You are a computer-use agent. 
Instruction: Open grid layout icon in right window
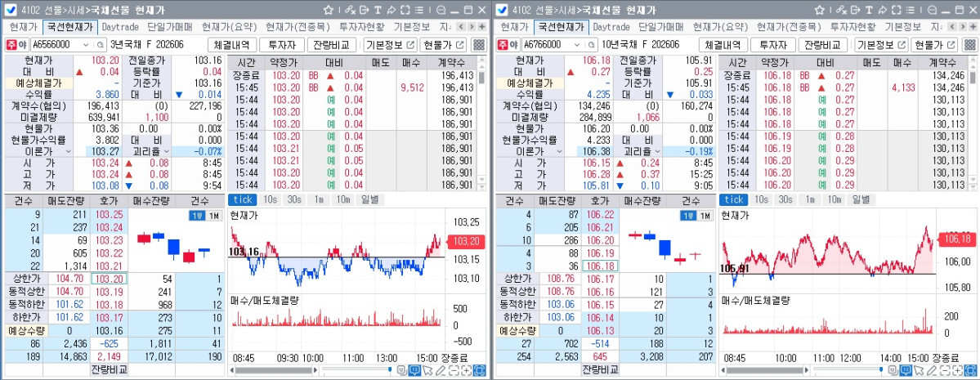click(971, 45)
